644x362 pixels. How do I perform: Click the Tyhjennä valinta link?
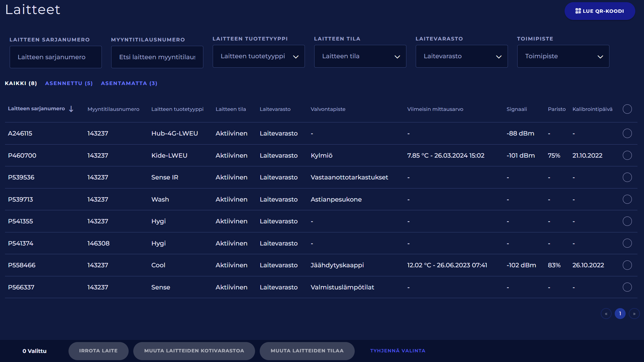click(x=398, y=351)
